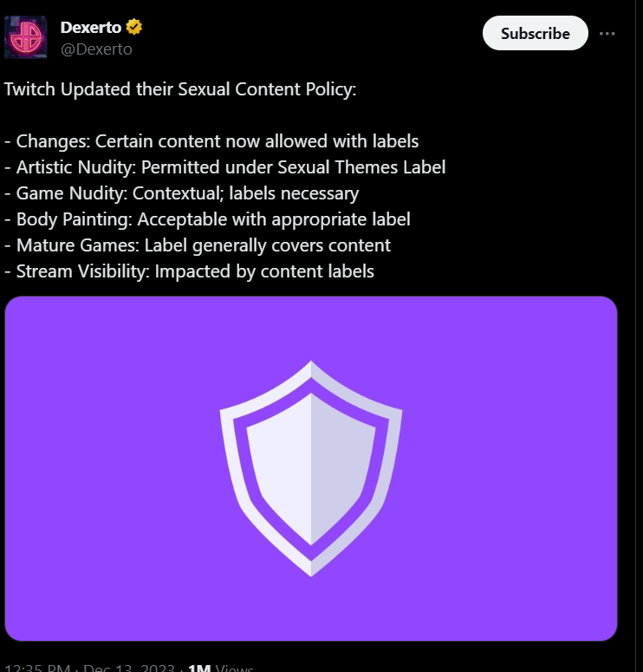This screenshot has width=643, height=672.
Task: Click the "Game Nudity: Contextual" line
Action: [x=182, y=192]
